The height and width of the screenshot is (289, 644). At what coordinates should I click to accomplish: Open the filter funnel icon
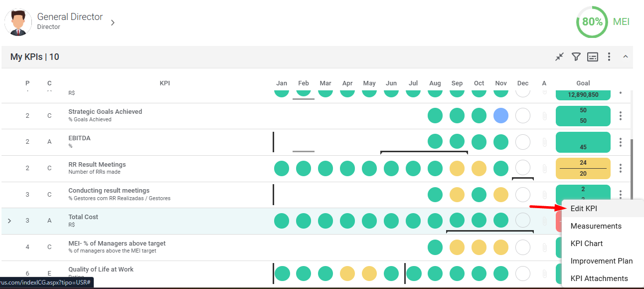(576, 57)
